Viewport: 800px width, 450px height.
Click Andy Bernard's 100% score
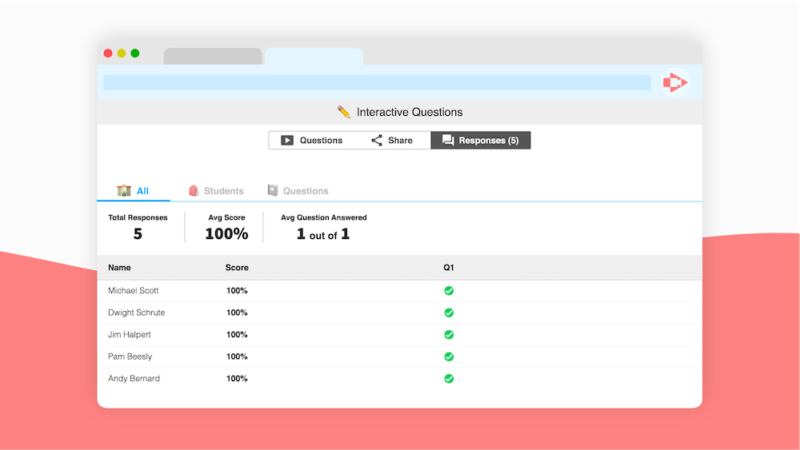pos(237,378)
